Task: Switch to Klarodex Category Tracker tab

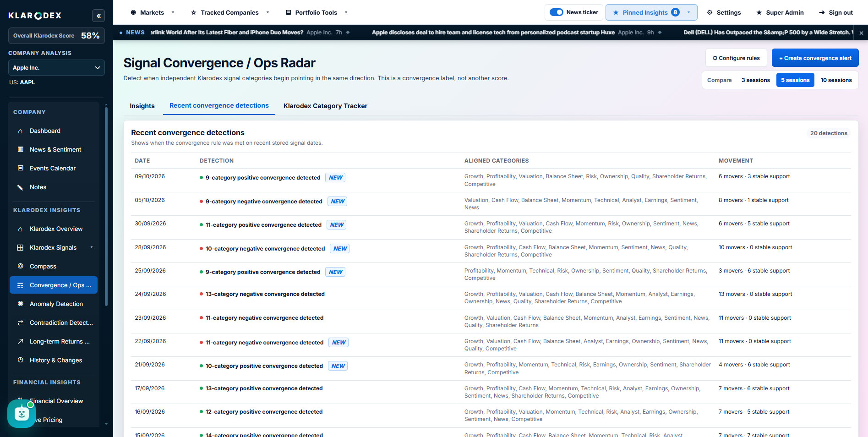Action: pos(325,106)
